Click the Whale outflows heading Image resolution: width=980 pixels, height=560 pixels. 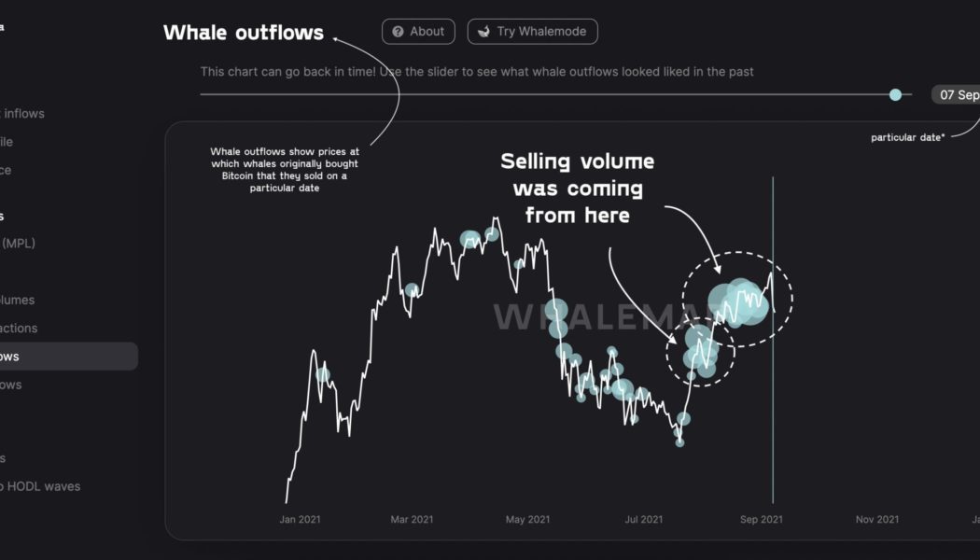click(244, 32)
